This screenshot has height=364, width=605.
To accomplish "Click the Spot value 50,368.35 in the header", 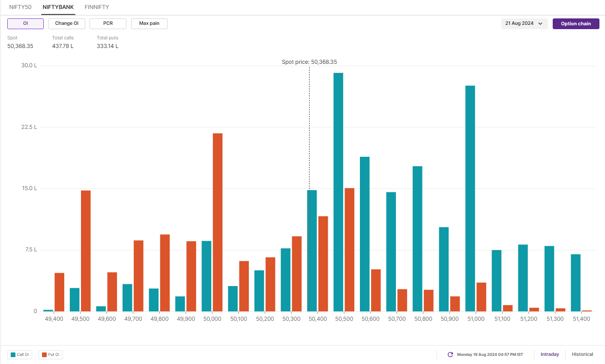I will coord(20,46).
